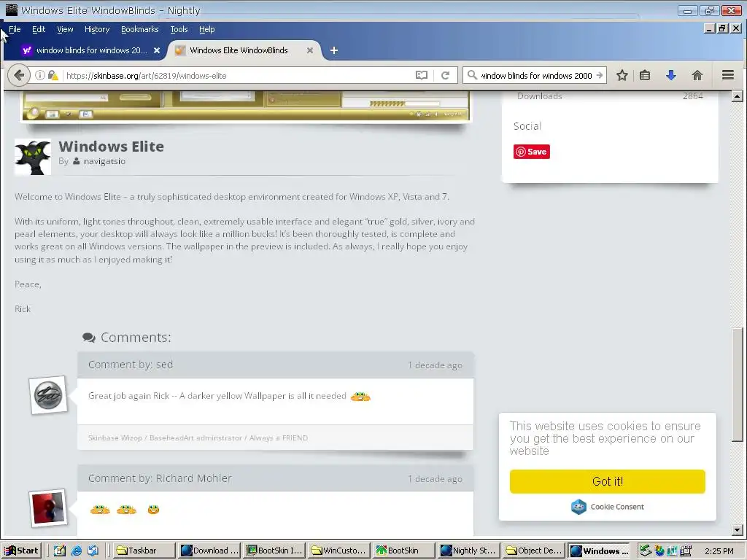This screenshot has height=560, width=747.
Task: Open Show Desktop quick launch icon
Action: 60,551
